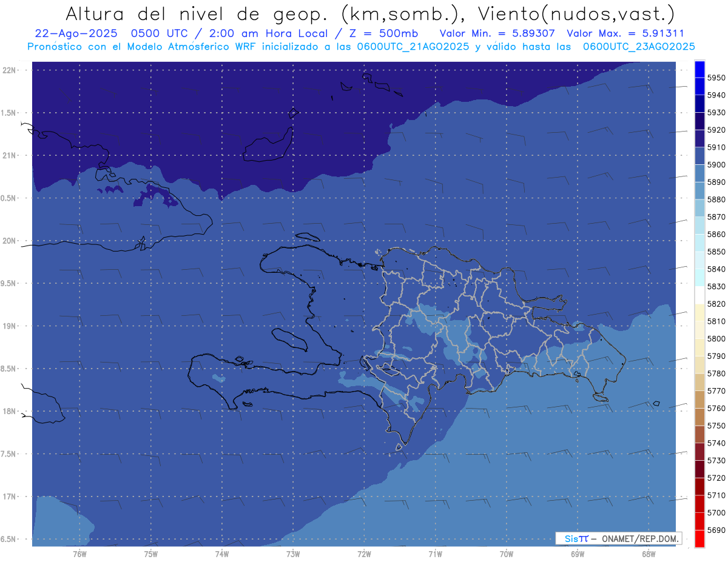Select the tan swatch between 5760 and 5770
The height and width of the screenshot is (562, 728).
699,400
